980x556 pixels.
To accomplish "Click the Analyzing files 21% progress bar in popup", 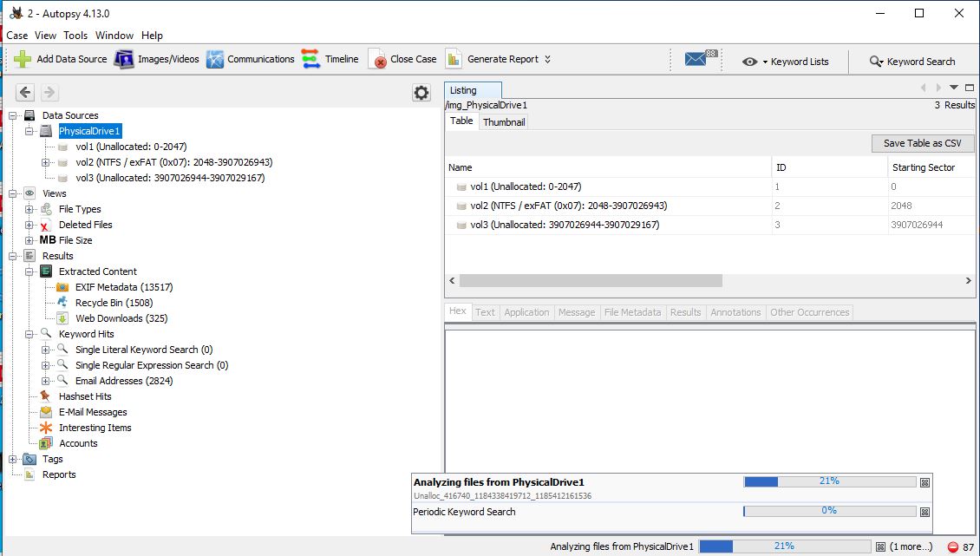I will [x=829, y=481].
